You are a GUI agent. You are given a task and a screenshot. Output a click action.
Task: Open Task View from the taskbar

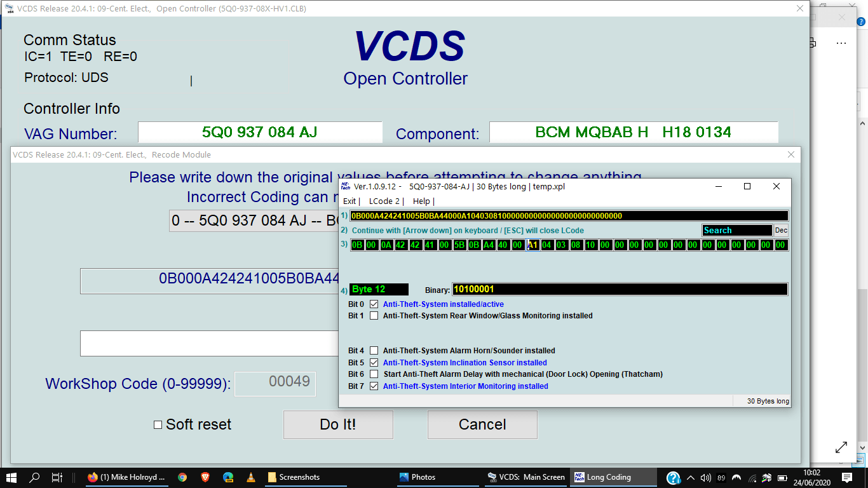point(57,477)
